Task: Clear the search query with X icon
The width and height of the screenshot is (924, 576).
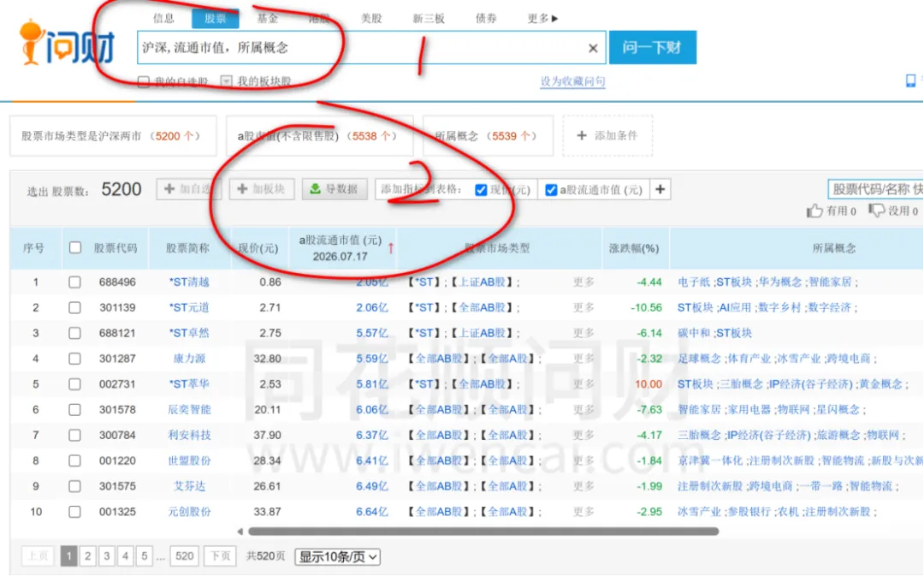Action: pyautogui.click(x=593, y=48)
